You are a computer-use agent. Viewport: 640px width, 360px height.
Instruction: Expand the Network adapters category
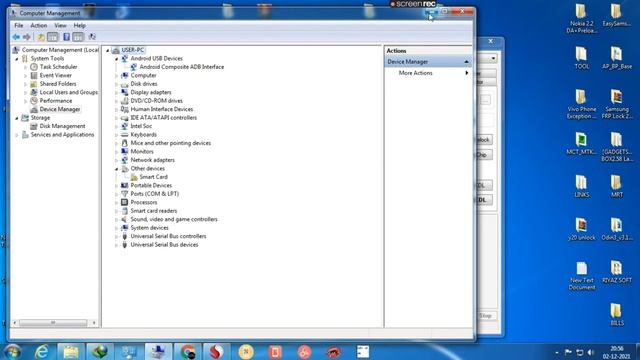tap(116, 160)
